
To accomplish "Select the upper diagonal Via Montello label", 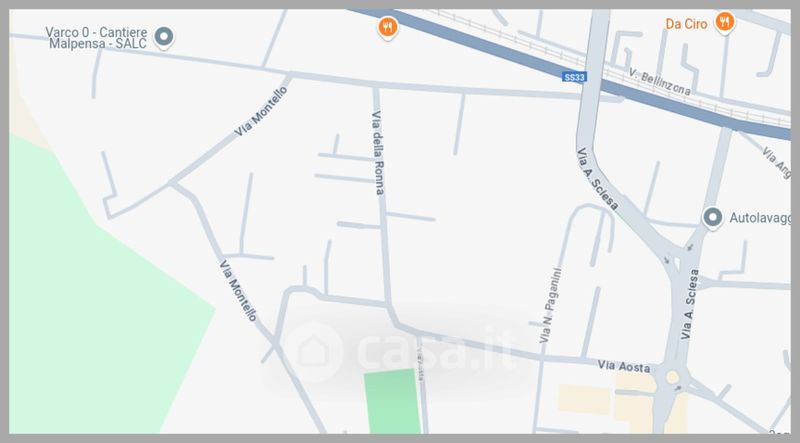I will (261, 111).
